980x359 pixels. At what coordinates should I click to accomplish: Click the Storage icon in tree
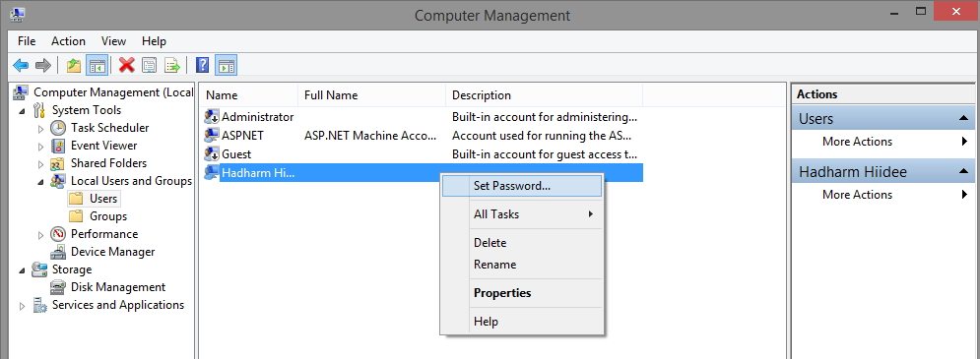click(39, 269)
